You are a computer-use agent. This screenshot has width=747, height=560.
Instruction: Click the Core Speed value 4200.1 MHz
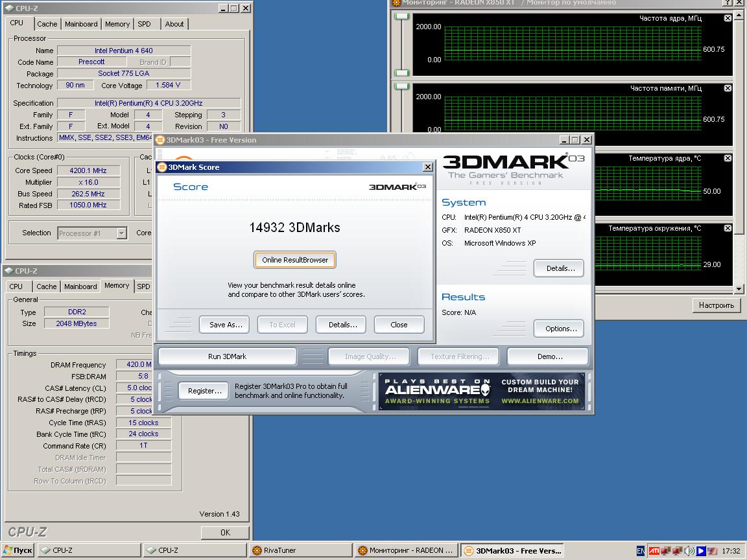click(x=88, y=170)
